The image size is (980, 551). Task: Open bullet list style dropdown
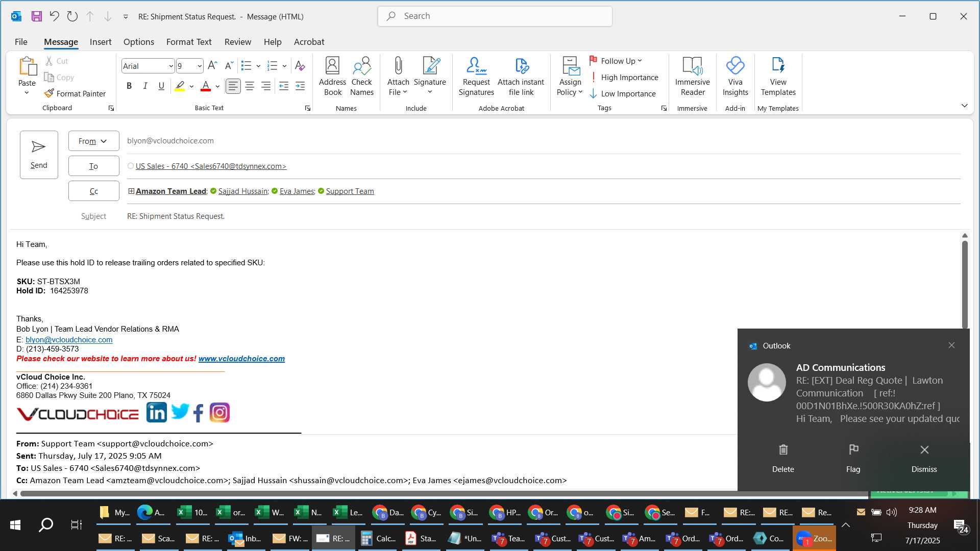click(x=258, y=66)
